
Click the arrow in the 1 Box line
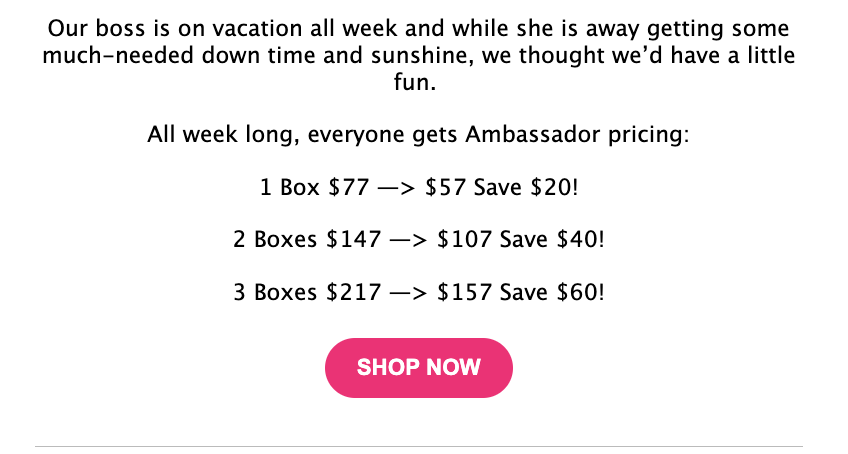pyautogui.click(x=396, y=188)
